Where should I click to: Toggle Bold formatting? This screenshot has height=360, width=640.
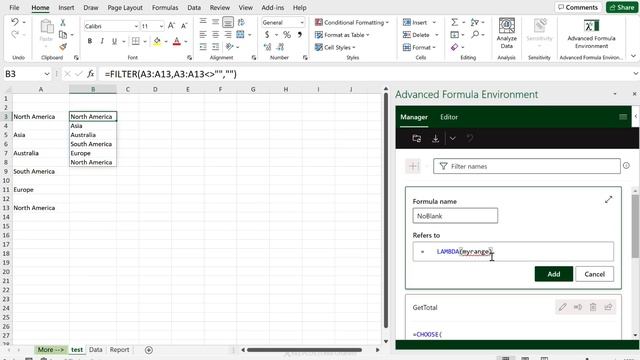[90, 41]
